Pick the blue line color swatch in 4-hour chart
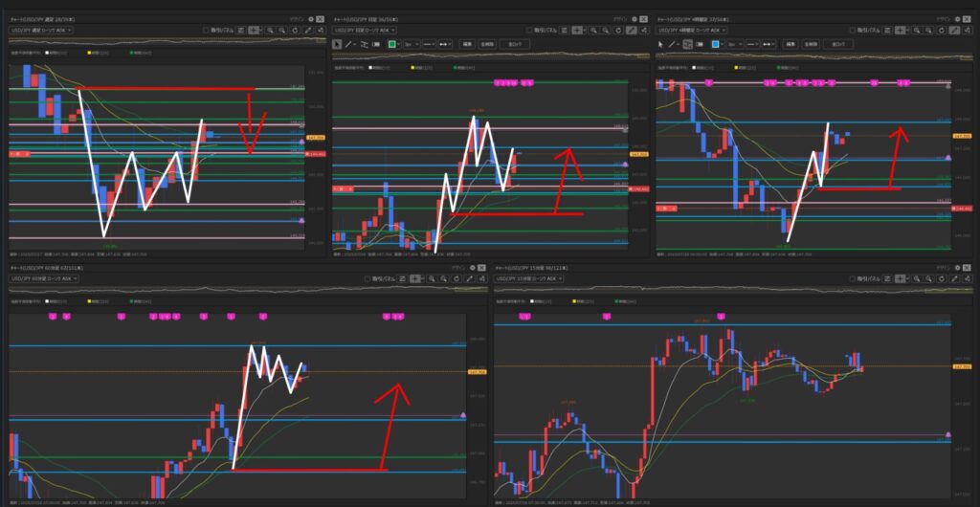The image size is (980, 507). pyautogui.click(x=716, y=44)
